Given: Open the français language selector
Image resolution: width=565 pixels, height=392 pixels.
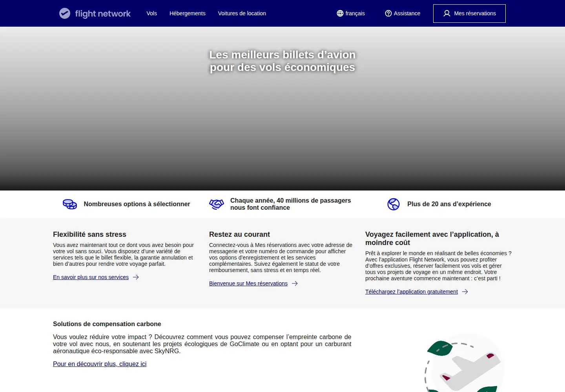Looking at the screenshot, I should [x=351, y=13].
